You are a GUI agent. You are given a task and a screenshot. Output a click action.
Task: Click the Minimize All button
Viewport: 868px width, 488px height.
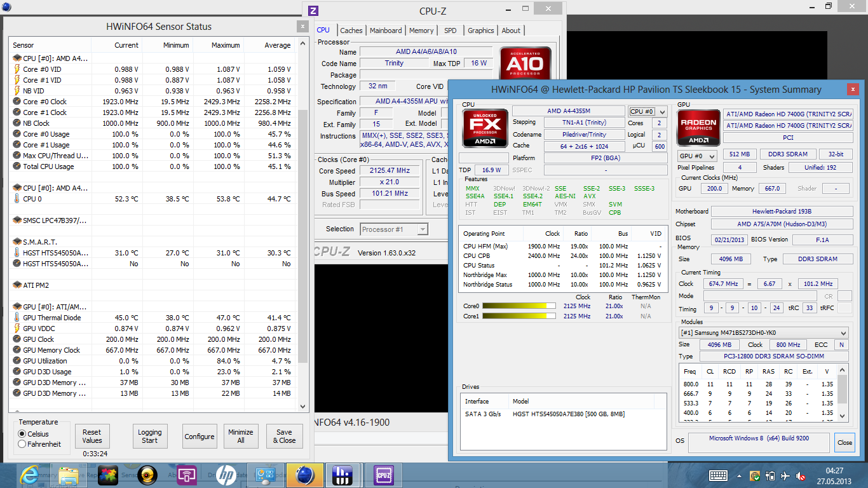(241, 436)
